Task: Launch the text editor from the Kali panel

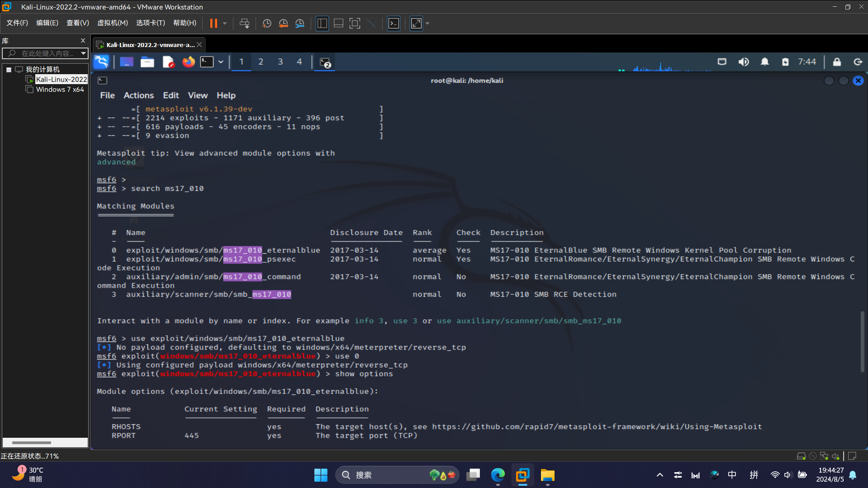Action: tap(168, 62)
